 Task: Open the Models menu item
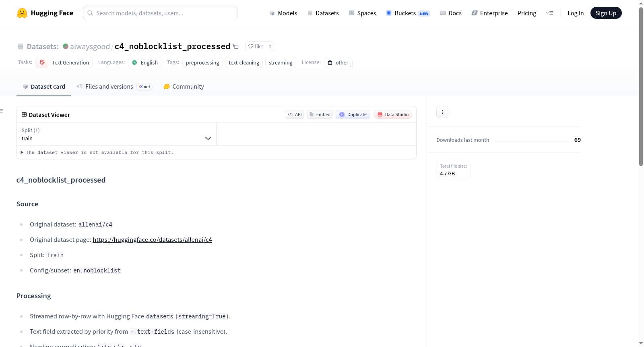click(283, 13)
